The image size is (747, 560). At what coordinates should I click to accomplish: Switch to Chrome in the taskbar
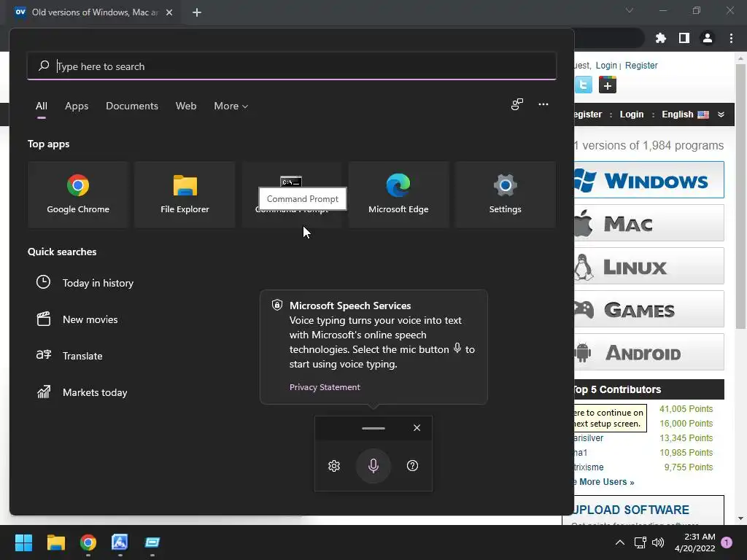coord(88,542)
